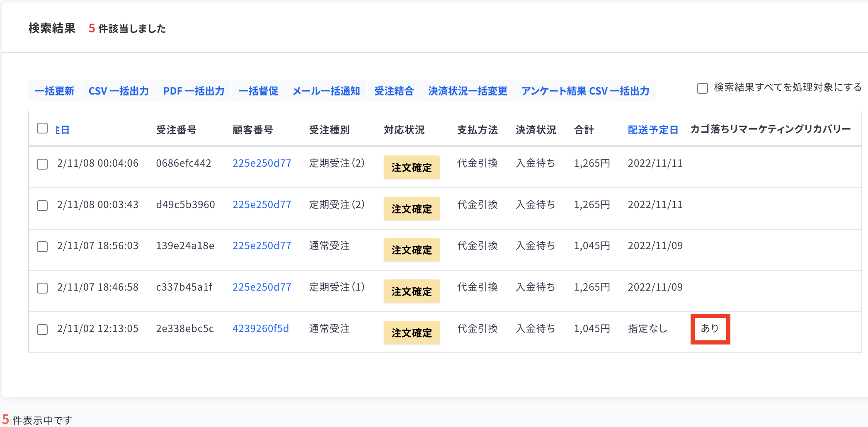Click 注文確定 status in order 0686efc442 row

click(412, 167)
